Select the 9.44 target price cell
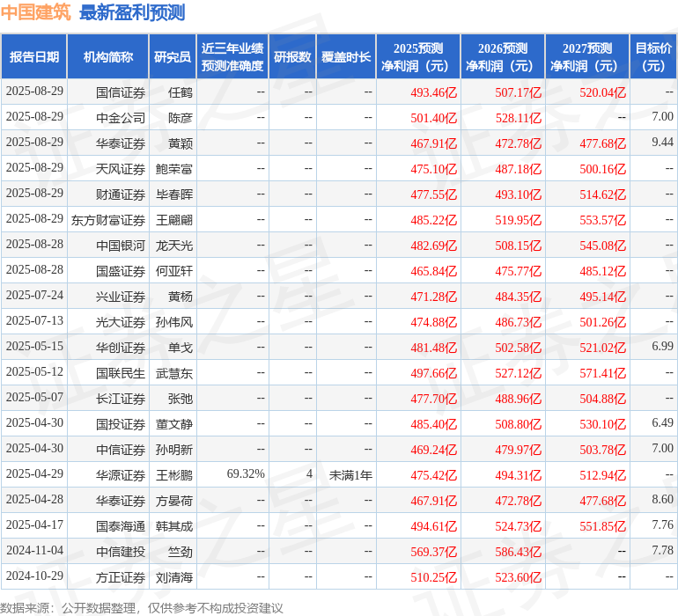 click(662, 142)
